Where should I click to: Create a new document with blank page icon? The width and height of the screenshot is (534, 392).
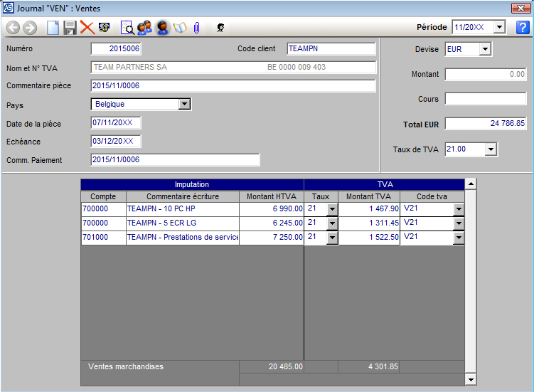[x=53, y=28]
